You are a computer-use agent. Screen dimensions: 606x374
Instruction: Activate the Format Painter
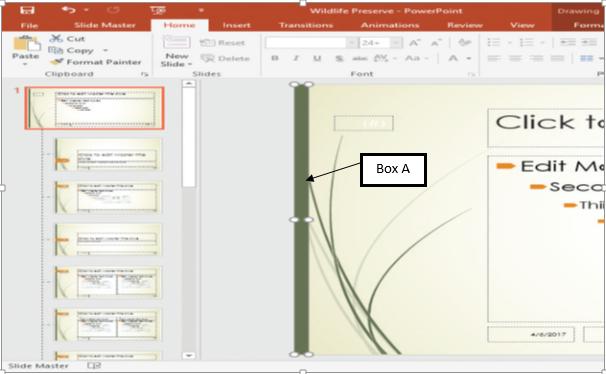pos(95,62)
